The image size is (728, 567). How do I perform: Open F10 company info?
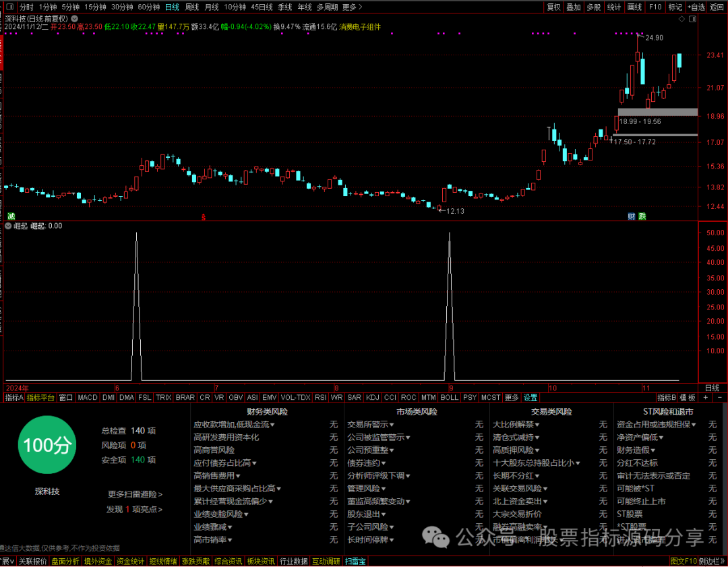click(655, 7)
